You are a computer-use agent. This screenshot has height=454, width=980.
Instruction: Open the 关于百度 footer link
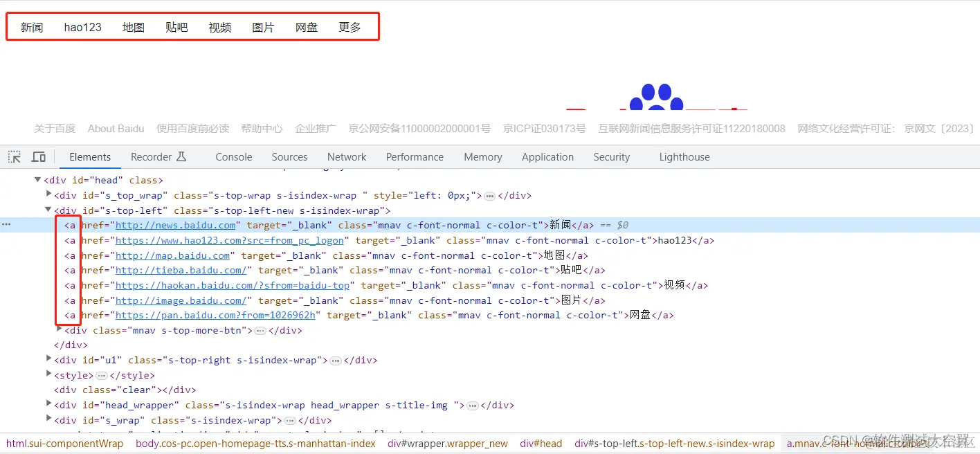[x=55, y=129]
